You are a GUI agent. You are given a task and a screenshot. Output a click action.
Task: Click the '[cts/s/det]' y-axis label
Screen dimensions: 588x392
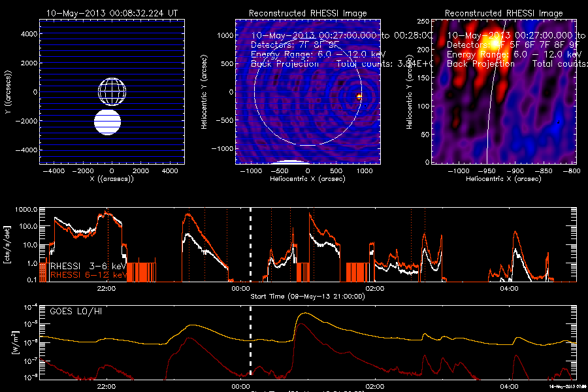click(x=7, y=244)
